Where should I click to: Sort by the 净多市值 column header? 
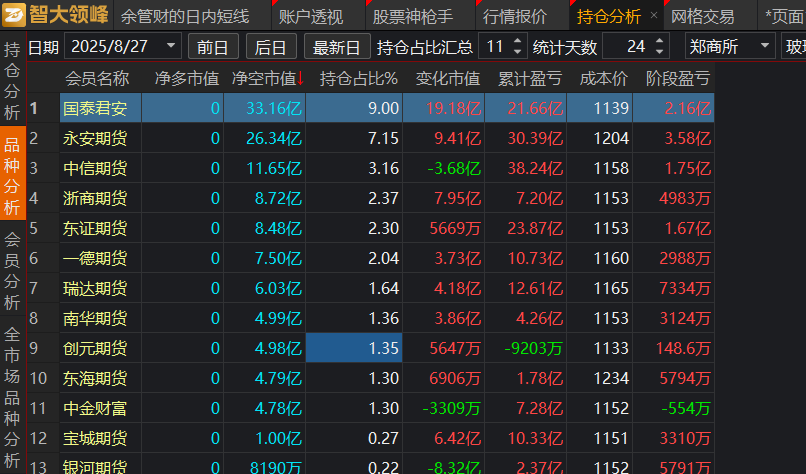coord(187,79)
